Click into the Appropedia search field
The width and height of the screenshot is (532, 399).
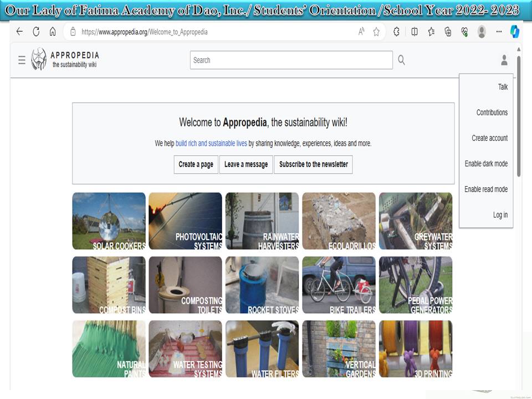291,60
